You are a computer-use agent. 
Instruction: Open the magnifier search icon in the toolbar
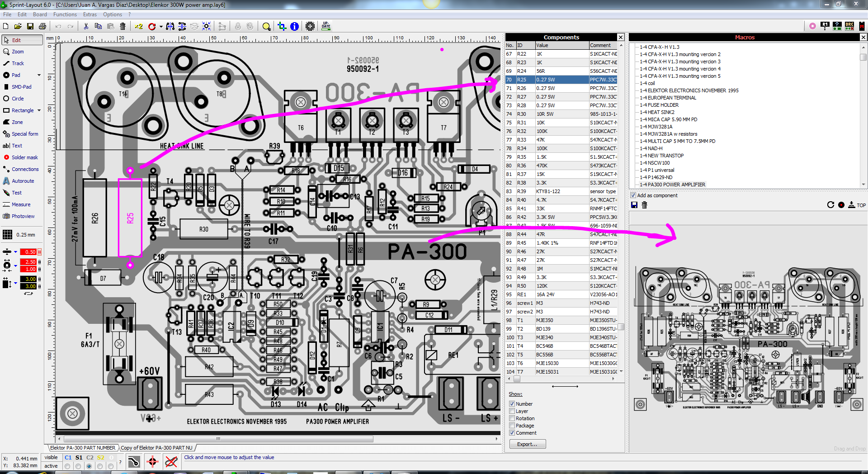pos(267,26)
